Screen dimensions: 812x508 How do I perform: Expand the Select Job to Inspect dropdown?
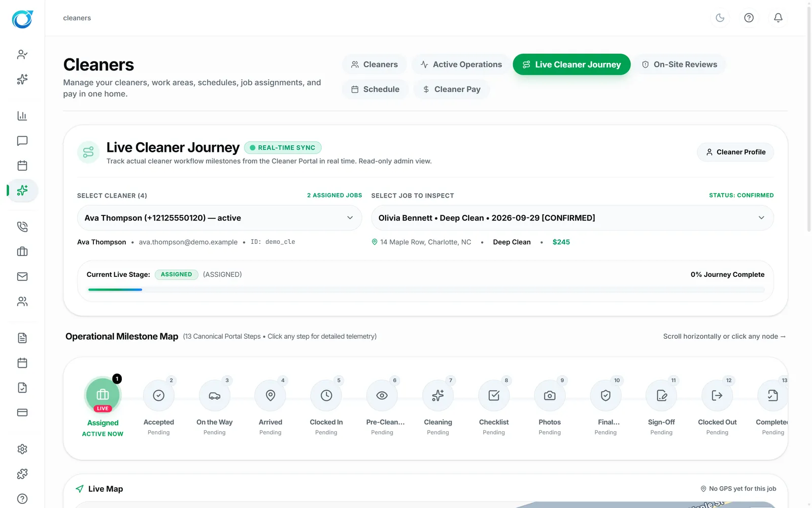(x=572, y=218)
